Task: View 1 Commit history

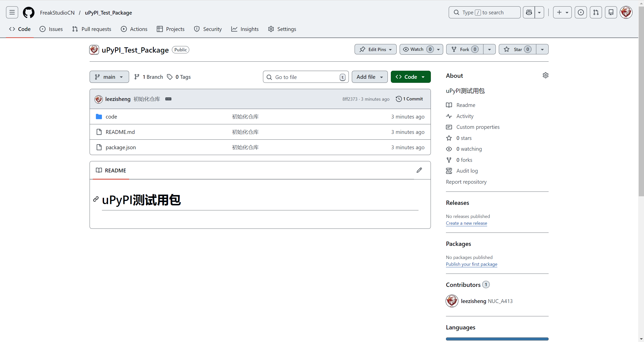Action: coord(409,99)
